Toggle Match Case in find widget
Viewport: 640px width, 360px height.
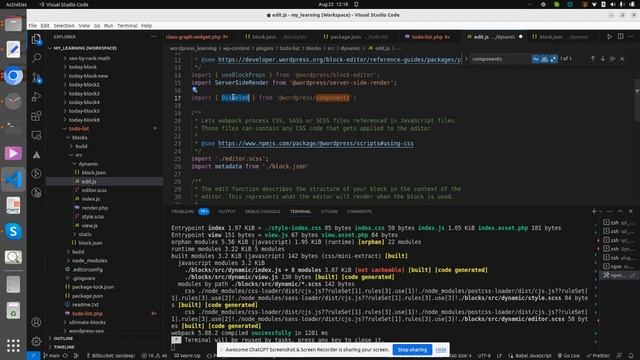536,59
